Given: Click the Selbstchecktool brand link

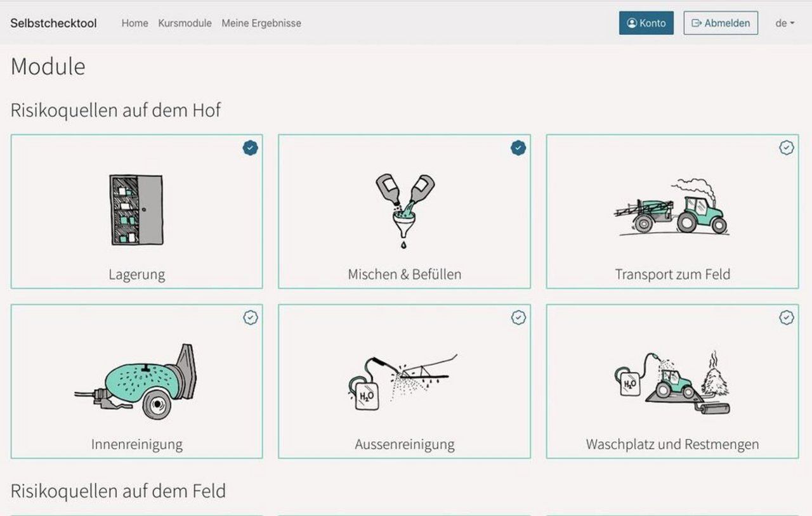Looking at the screenshot, I should [53, 23].
